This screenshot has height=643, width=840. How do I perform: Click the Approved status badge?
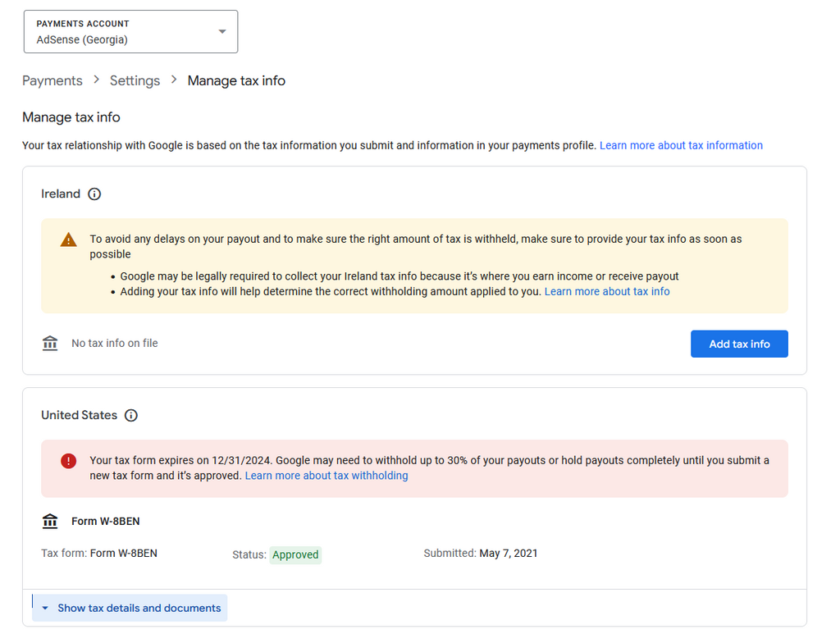click(295, 554)
